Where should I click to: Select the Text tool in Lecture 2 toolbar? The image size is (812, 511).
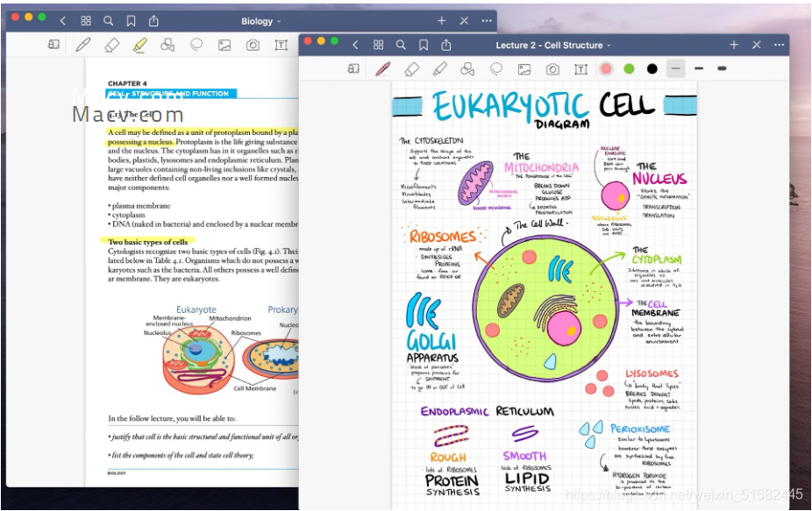point(581,69)
